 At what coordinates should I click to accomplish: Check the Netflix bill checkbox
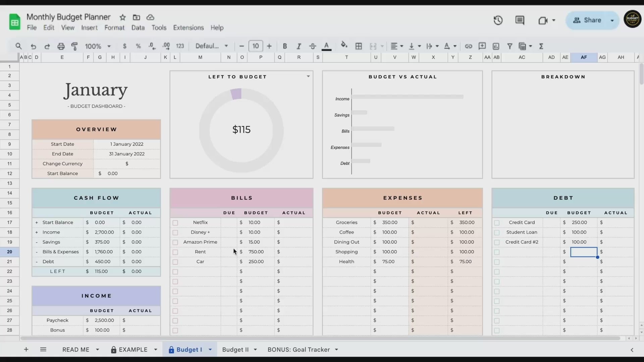(175, 223)
